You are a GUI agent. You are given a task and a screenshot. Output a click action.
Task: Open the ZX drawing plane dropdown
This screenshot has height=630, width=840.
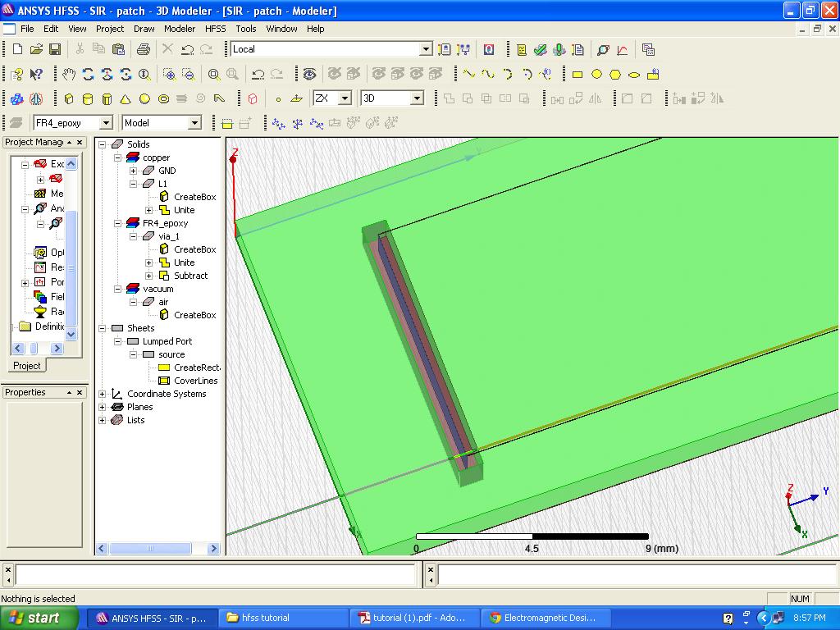coord(345,98)
